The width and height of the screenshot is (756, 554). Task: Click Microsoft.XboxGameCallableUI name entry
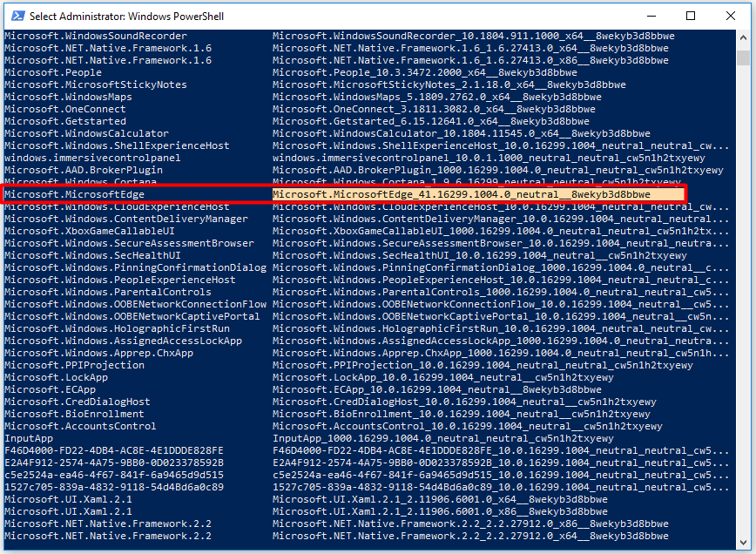pyautogui.click(x=90, y=231)
